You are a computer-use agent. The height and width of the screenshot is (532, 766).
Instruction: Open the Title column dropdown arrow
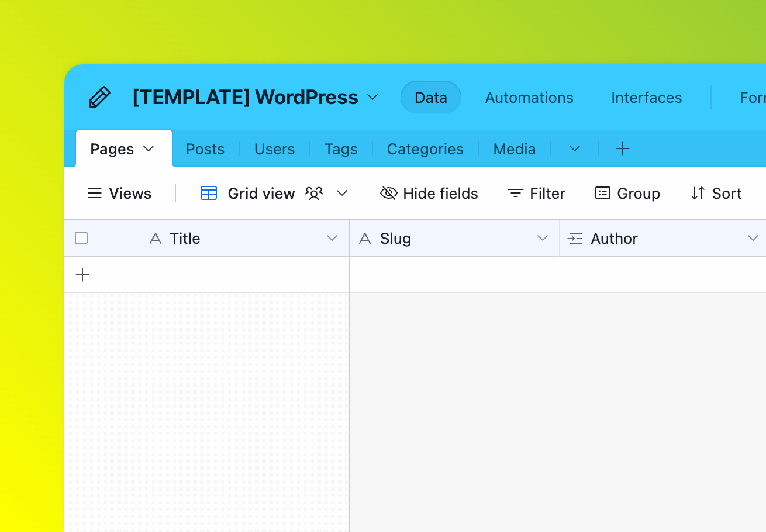332,238
